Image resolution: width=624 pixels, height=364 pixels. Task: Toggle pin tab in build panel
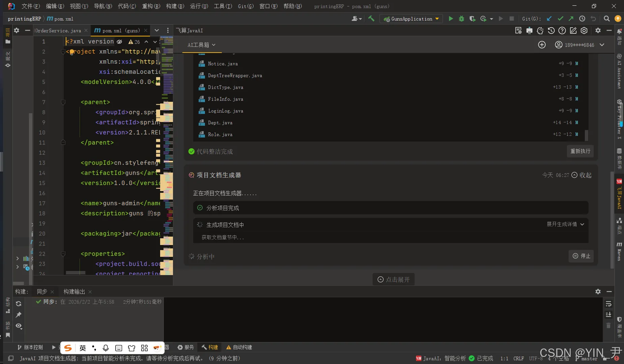coord(19,315)
